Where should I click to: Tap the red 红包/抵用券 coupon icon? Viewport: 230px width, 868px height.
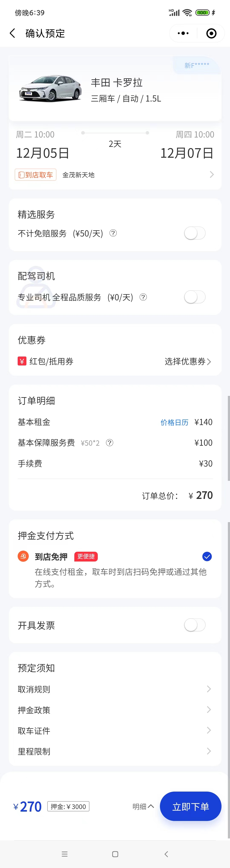[x=22, y=361]
